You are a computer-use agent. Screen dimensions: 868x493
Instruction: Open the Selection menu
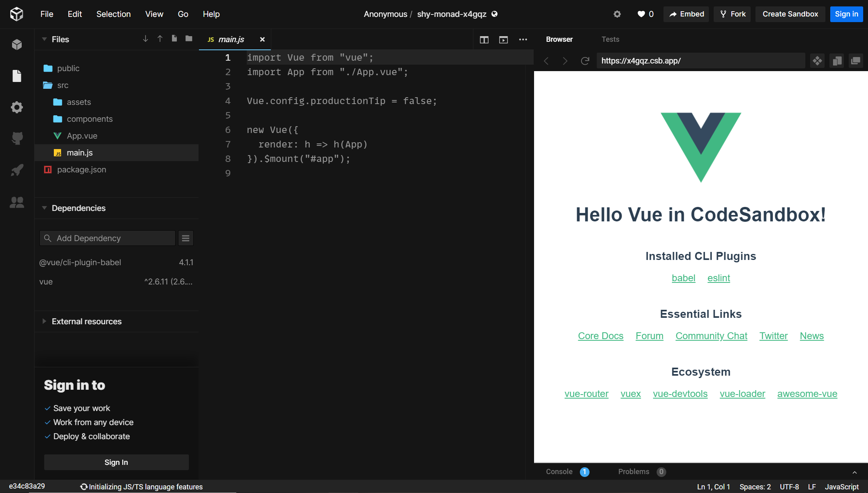(x=113, y=14)
